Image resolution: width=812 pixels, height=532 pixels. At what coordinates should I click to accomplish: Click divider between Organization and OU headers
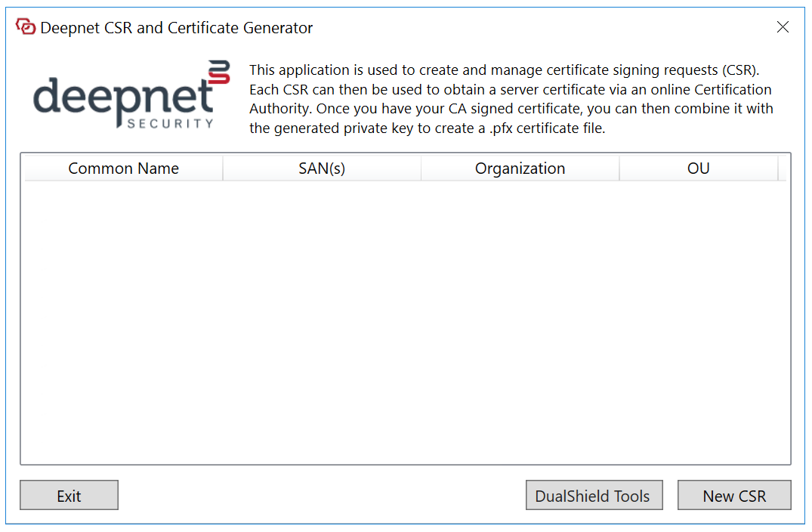pyautogui.click(x=619, y=169)
